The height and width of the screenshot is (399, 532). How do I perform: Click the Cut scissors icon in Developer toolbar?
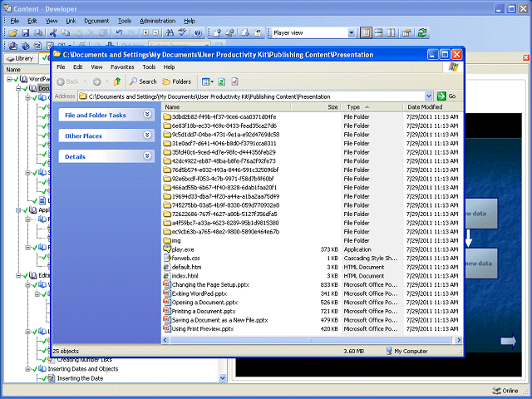[x=53, y=33]
